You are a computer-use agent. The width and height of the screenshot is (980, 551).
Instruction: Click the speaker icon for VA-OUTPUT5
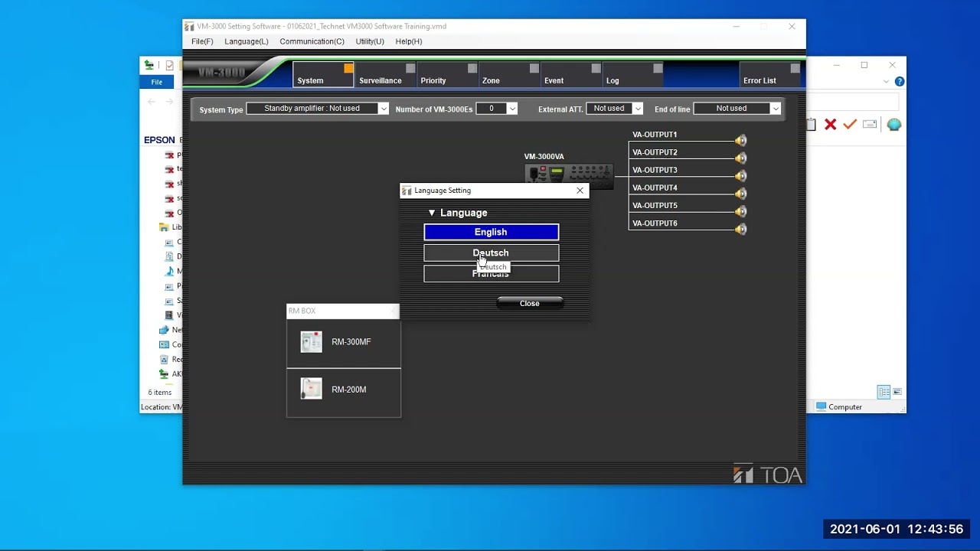click(x=740, y=211)
